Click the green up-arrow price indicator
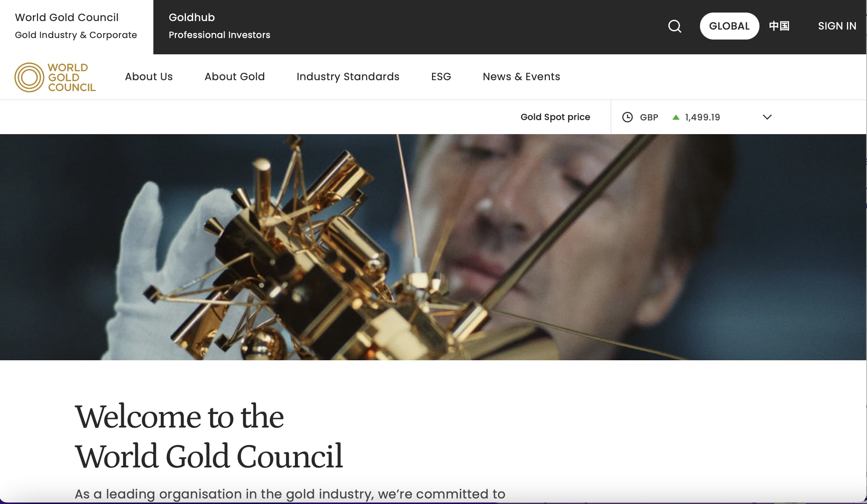 coord(676,117)
